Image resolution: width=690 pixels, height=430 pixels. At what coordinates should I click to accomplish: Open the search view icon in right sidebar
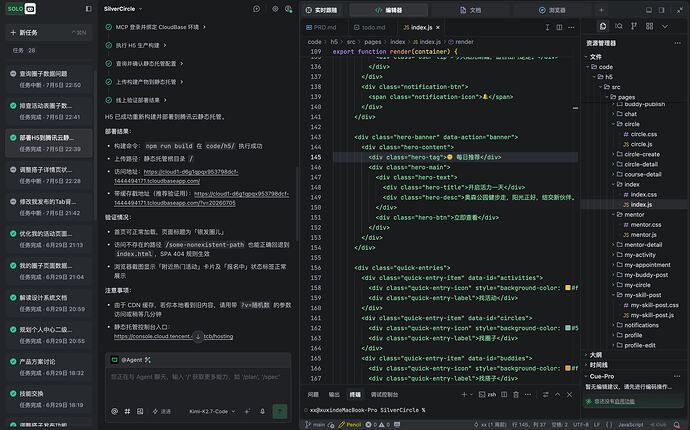tap(619, 26)
